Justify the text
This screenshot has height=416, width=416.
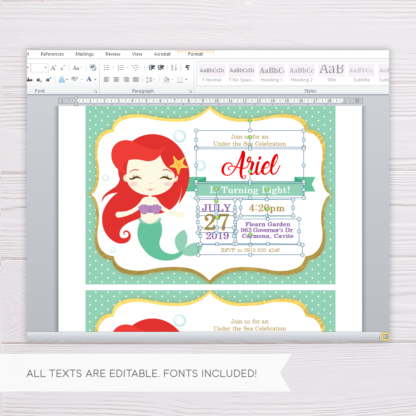136,80
